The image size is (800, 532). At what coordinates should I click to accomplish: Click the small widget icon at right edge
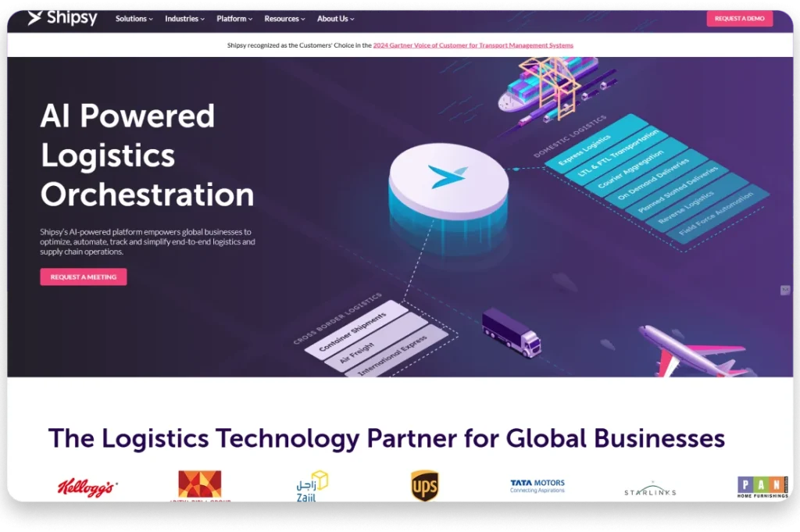[785, 291]
